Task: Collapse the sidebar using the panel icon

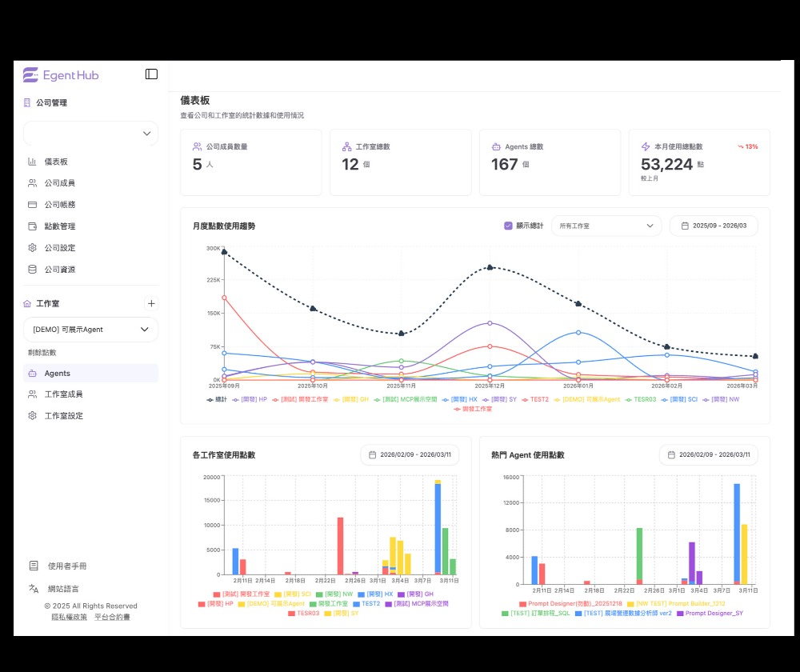Action: click(x=151, y=74)
